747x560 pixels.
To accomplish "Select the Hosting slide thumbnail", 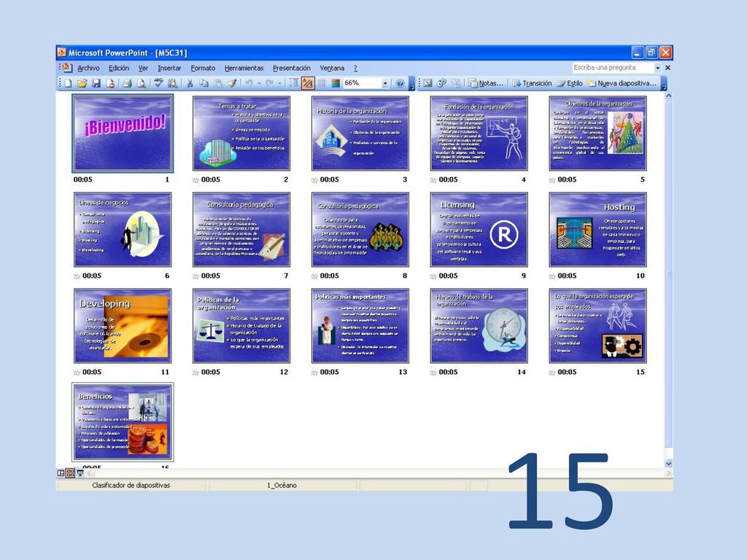I will coord(597,230).
